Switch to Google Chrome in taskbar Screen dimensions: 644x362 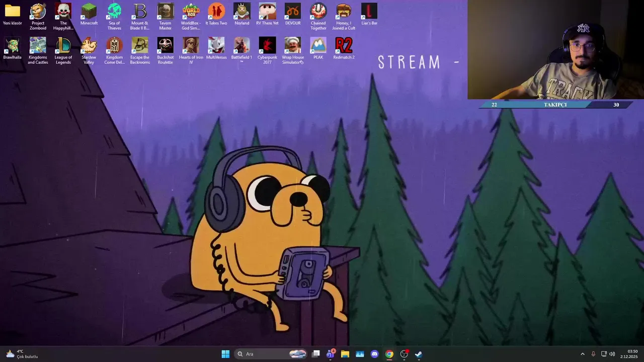(389, 354)
